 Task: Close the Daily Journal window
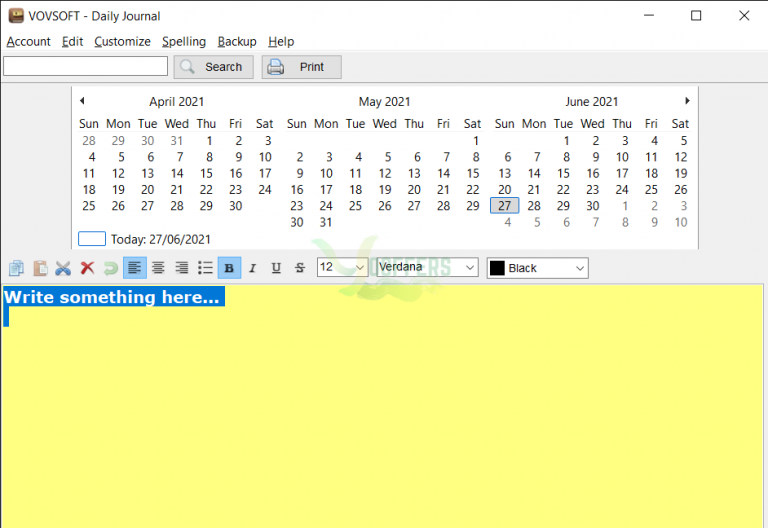(744, 16)
